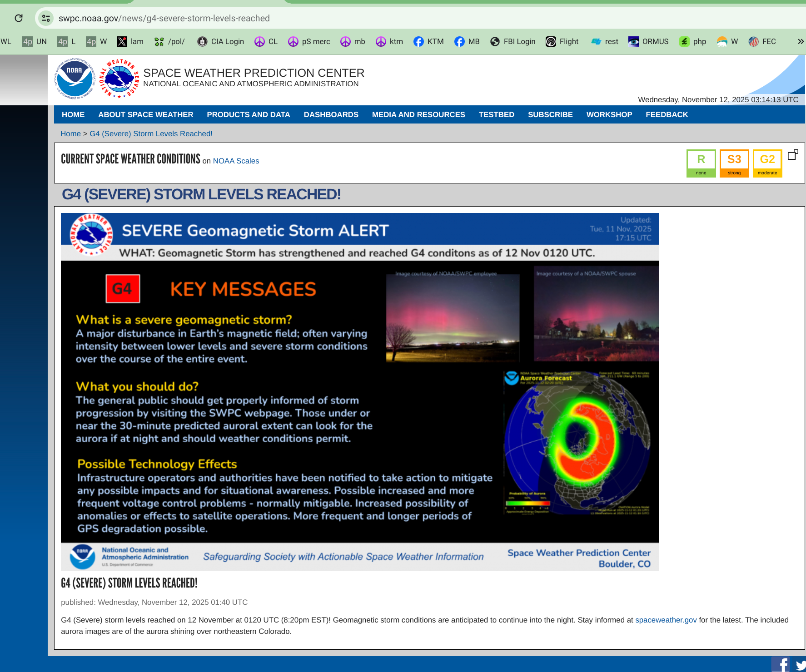806x672 pixels.
Task: Click 'G4 (Severe) Storm Levels Reached!' breadcrumb
Action: pyautogui.click(x=151, y=134)
